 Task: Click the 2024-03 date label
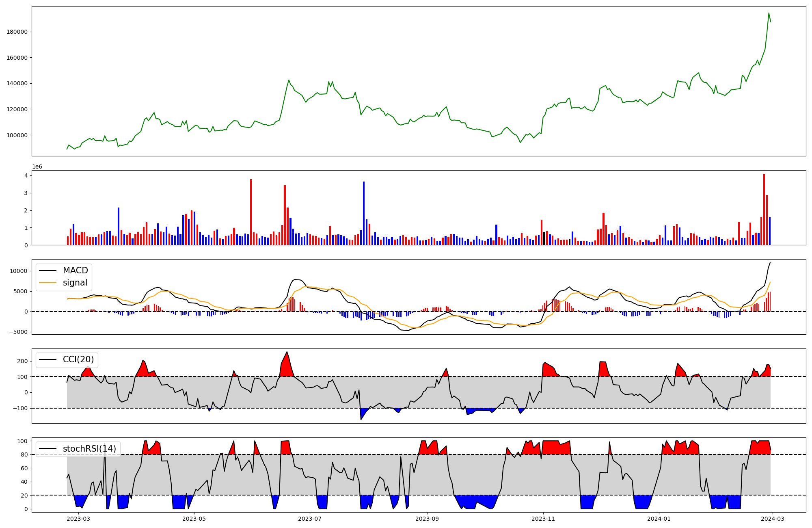[x=772, y=519]
